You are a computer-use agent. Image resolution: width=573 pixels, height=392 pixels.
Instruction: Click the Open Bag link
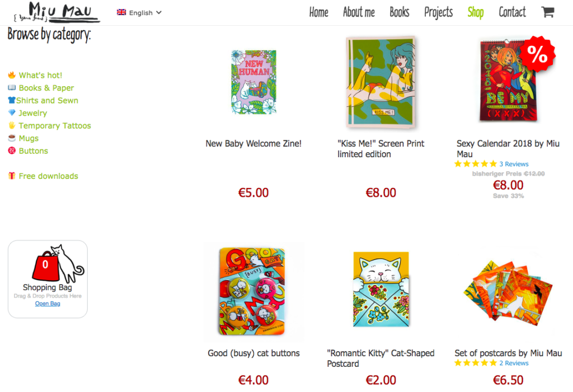[48, 303]
